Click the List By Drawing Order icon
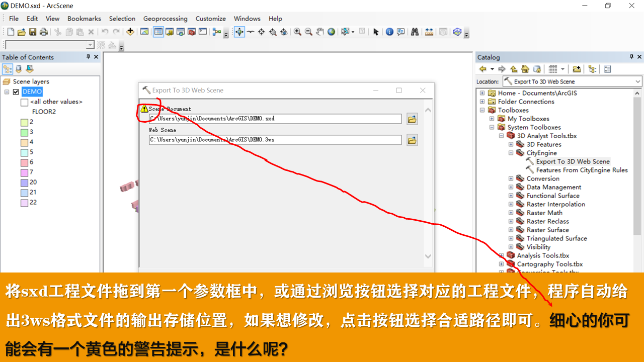 click(7, 69)
